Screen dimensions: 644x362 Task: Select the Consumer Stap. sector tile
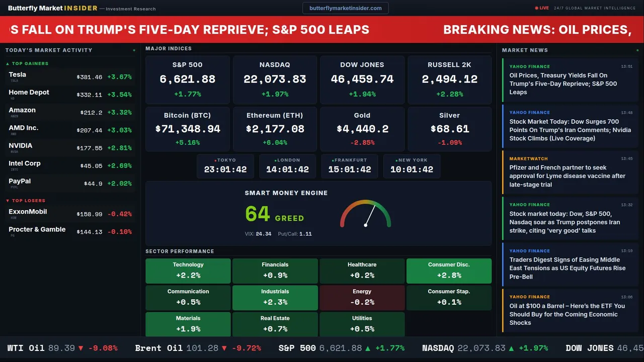pos(449,298)
